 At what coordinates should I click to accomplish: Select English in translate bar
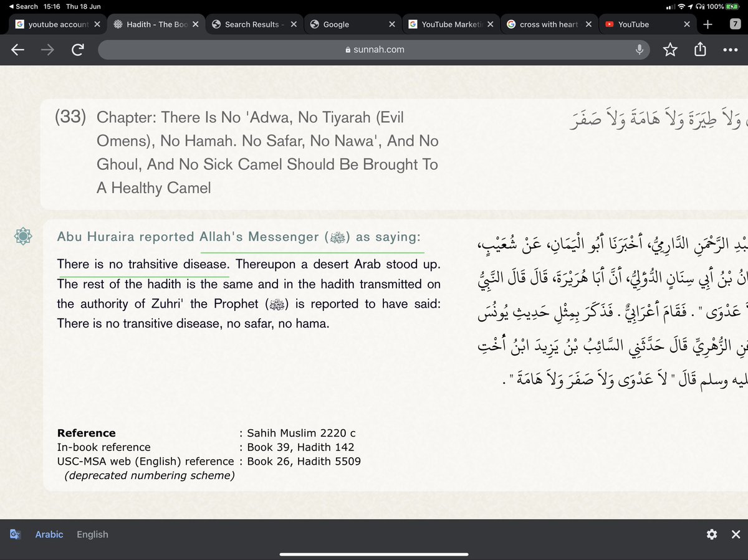(92, 534)
